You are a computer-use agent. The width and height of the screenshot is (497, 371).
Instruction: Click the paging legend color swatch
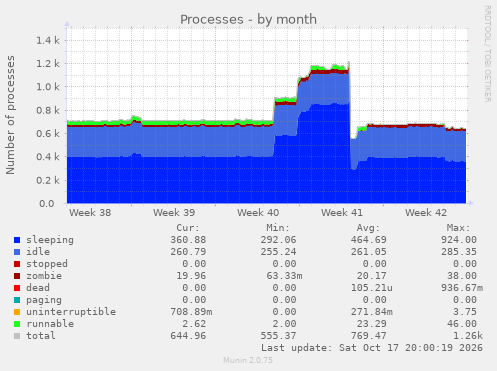coord(17,300)
